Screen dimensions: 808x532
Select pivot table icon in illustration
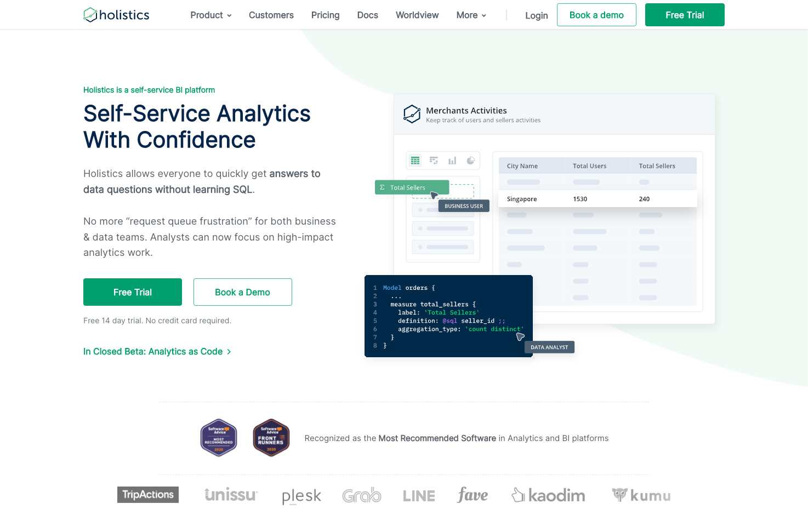(x=434, y=161)
